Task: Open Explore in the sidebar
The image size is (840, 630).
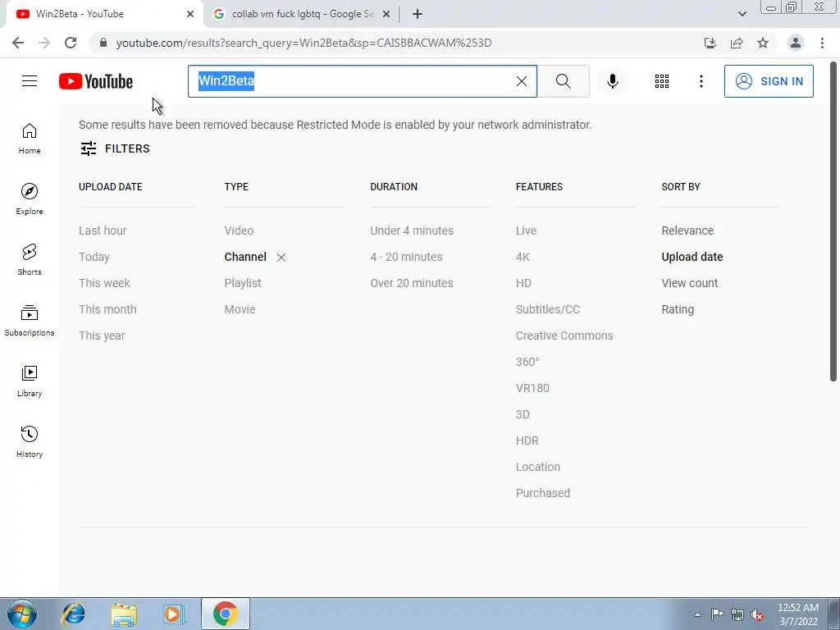Action: (x=30, y=199)
